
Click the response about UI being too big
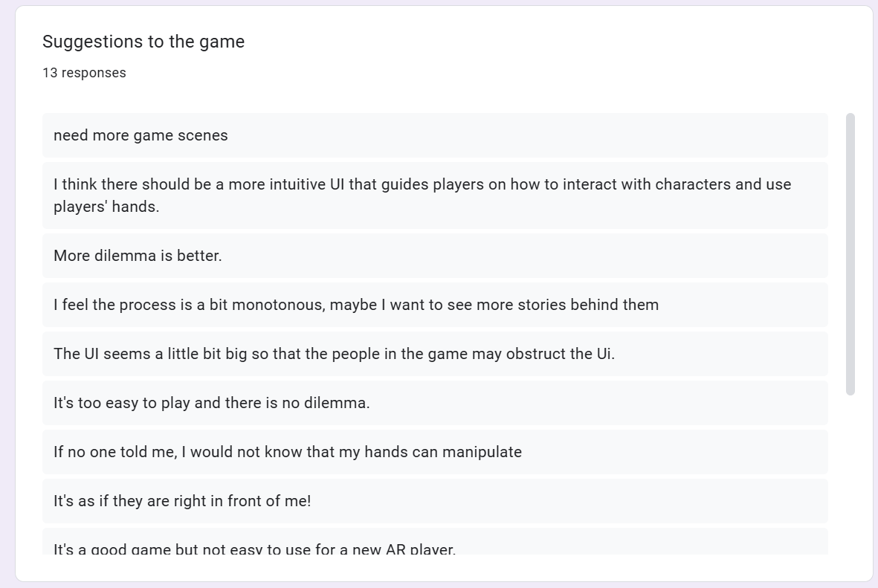point(435,354)
